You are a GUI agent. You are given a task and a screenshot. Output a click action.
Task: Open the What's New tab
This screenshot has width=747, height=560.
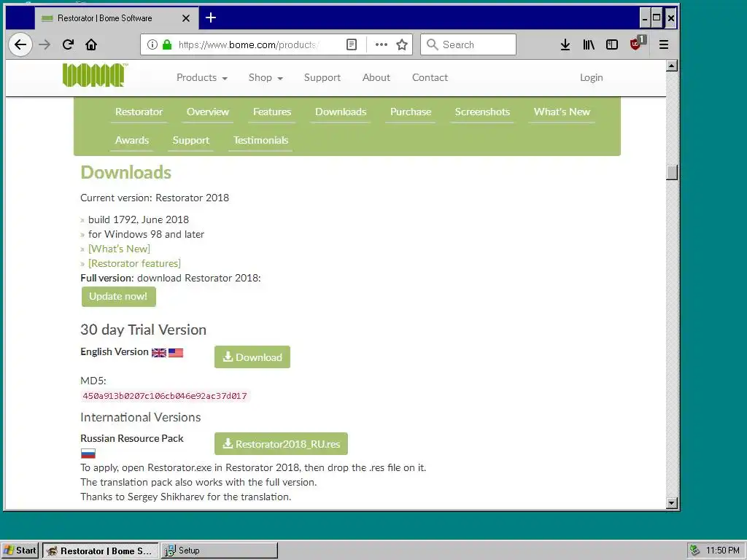click(562, 112)
